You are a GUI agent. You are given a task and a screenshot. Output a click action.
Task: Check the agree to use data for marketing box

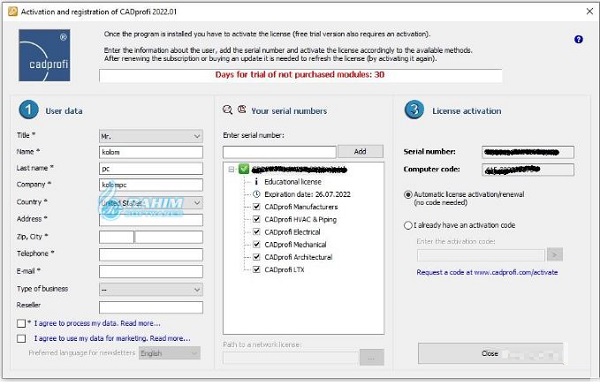tap(21, 339)
